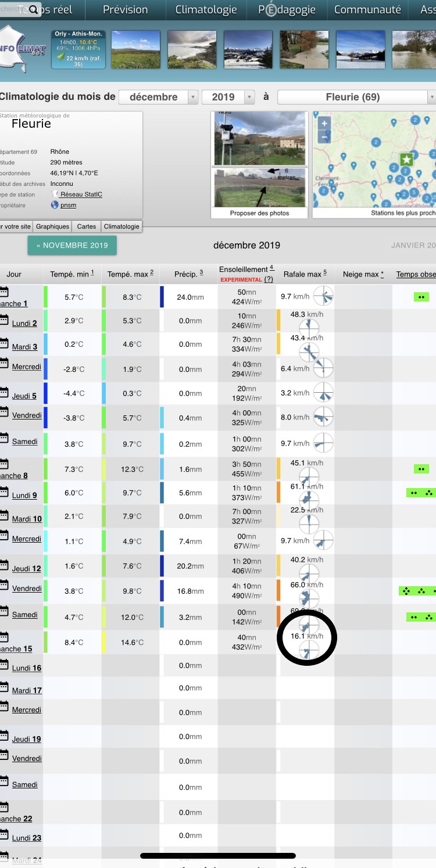Image resolution: width=436 pixels, height=868 pixels.
Task: Click the search magnifier icon
Action: [33, 10]
